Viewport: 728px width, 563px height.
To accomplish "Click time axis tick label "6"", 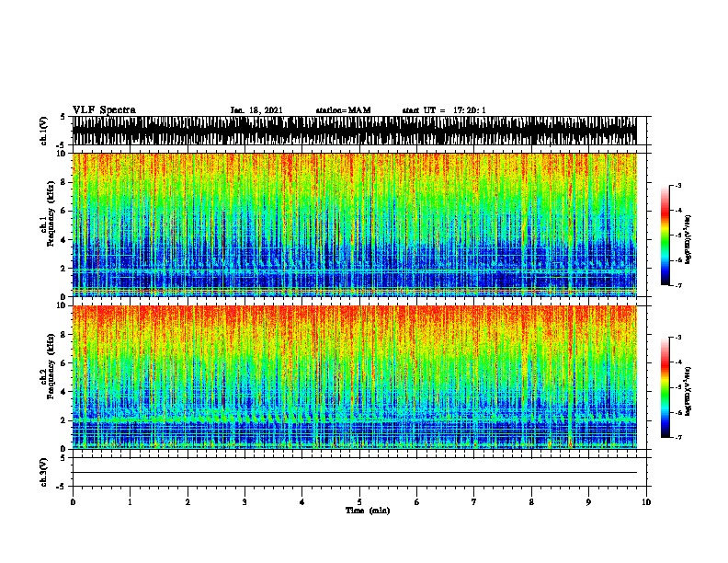I will click(417, 502).
